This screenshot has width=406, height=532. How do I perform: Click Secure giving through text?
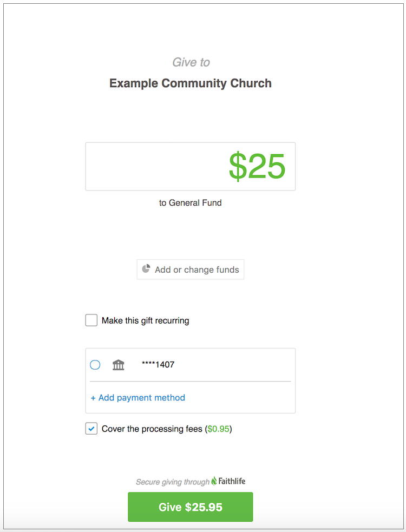[x=173, y=482]
